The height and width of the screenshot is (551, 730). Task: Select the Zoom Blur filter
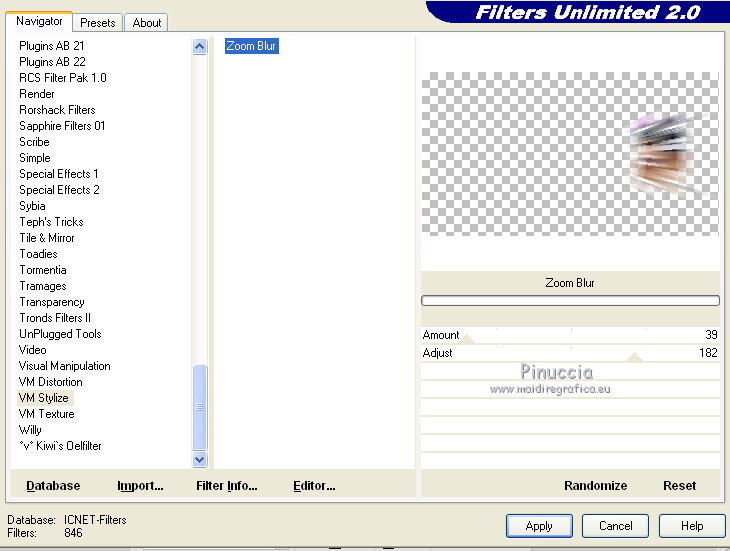click(251, 46)
